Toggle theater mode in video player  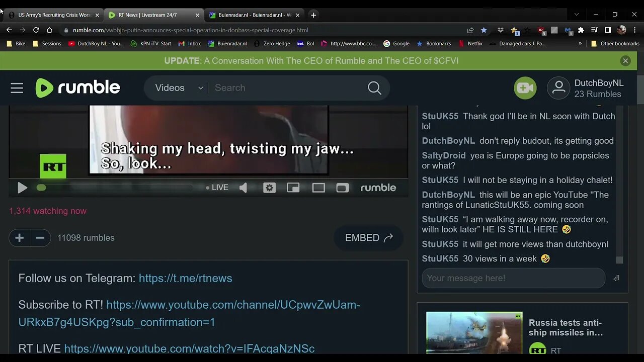(318, 188)
